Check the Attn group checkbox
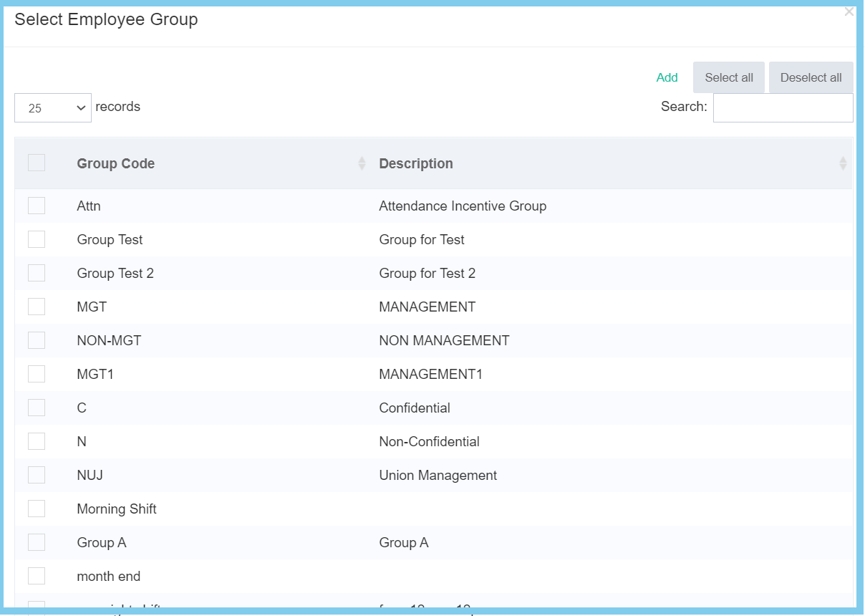Image resolution: width=865 pixels, height=616 pixels. click(37, 206)
